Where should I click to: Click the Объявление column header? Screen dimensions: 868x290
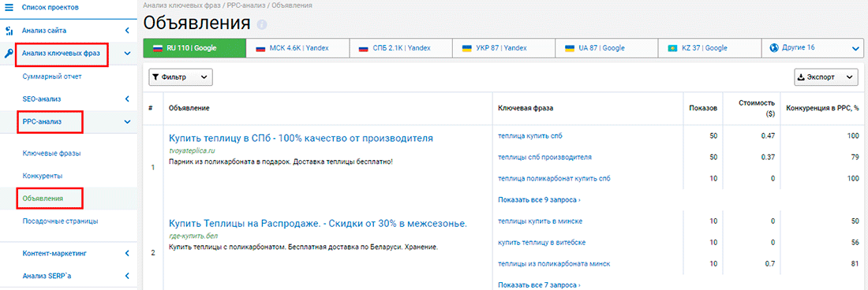click(189, 108)
